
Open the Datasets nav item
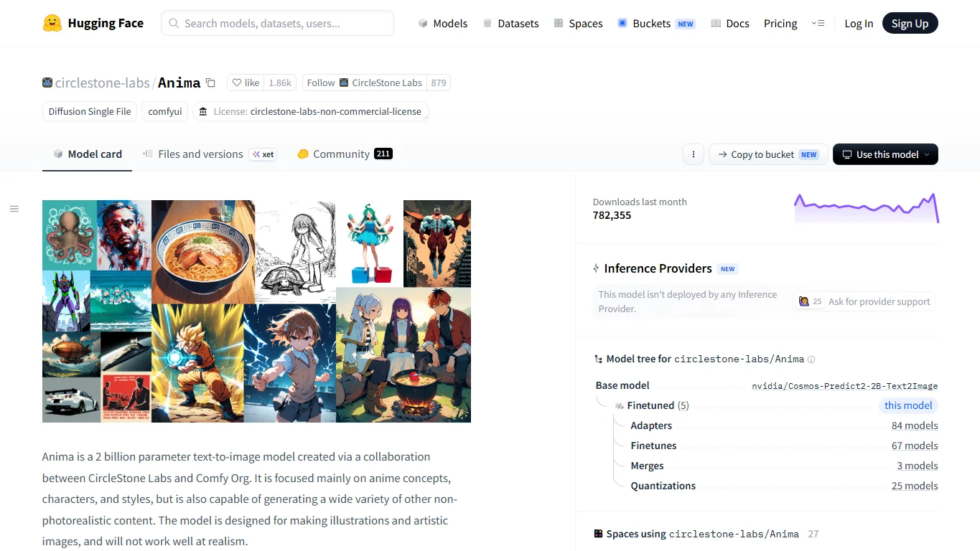[x=510, y=23]
